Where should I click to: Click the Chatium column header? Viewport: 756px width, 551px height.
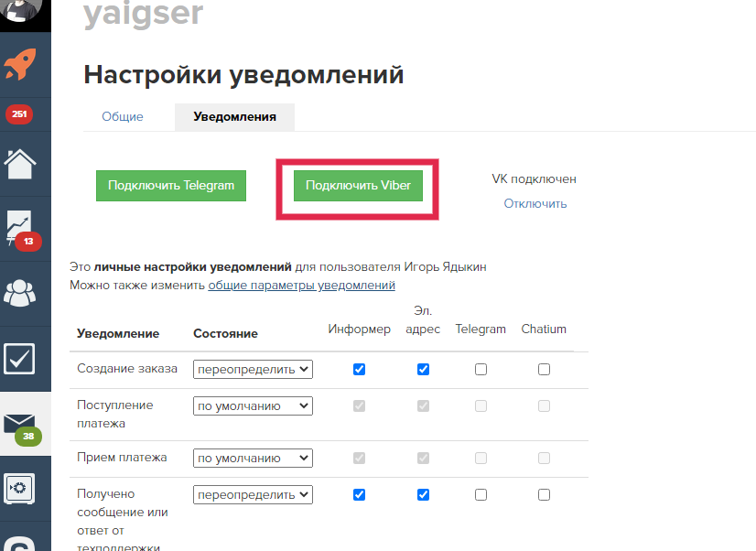click(544, 330)
